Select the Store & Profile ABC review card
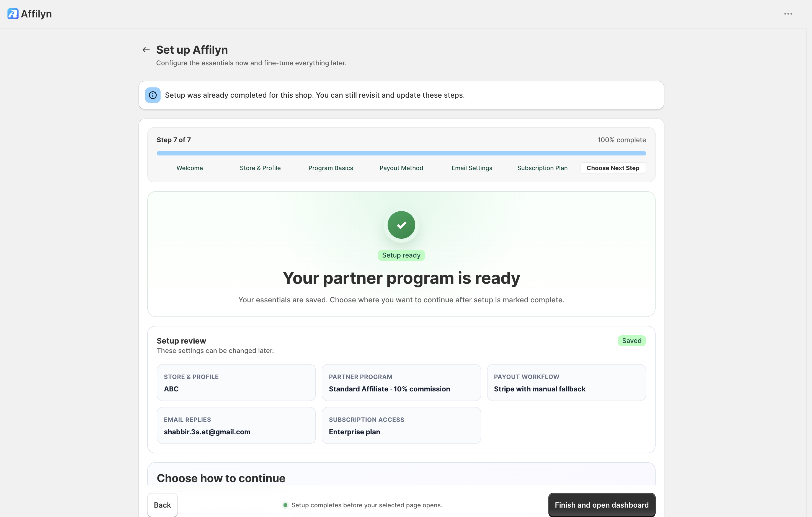This screenshot has width=812, height=517. [236, 383]
